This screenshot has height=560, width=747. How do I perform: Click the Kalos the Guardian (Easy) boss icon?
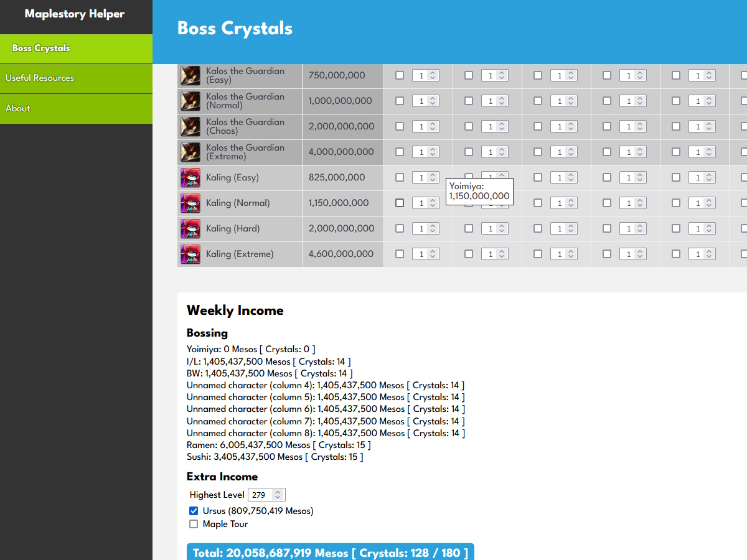point(190,76)
